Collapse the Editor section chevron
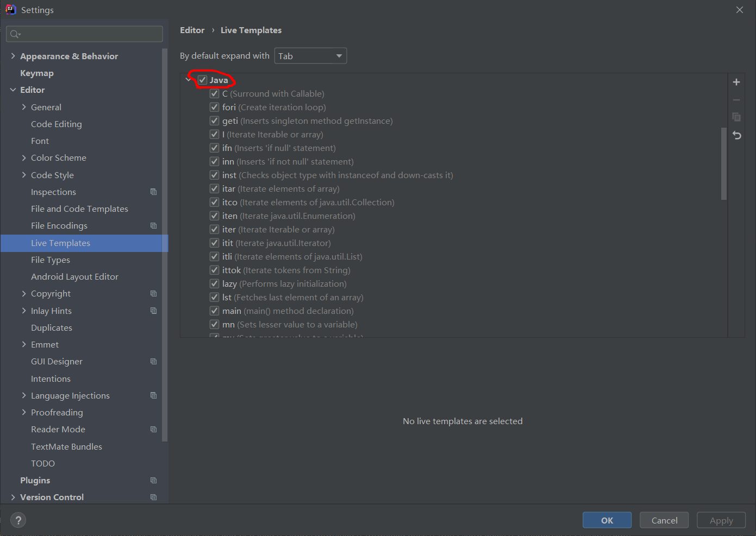The height and width of the screenshot is (536, 756). (13, 90)
